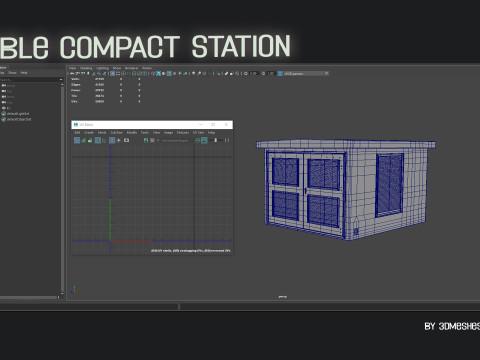Click the Lock Camera icon in viewport toolbar
The height and width of the screenshot is (360, 480).
(77, 73)
